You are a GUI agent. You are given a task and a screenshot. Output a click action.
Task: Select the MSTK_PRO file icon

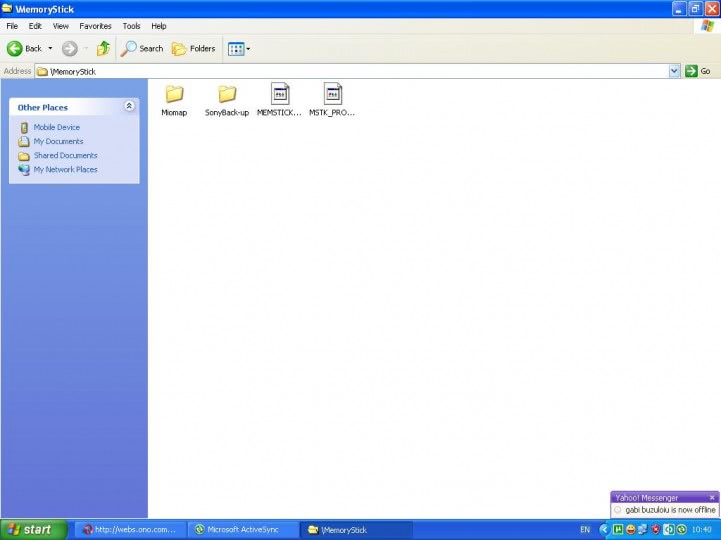(x=332, y=95)
